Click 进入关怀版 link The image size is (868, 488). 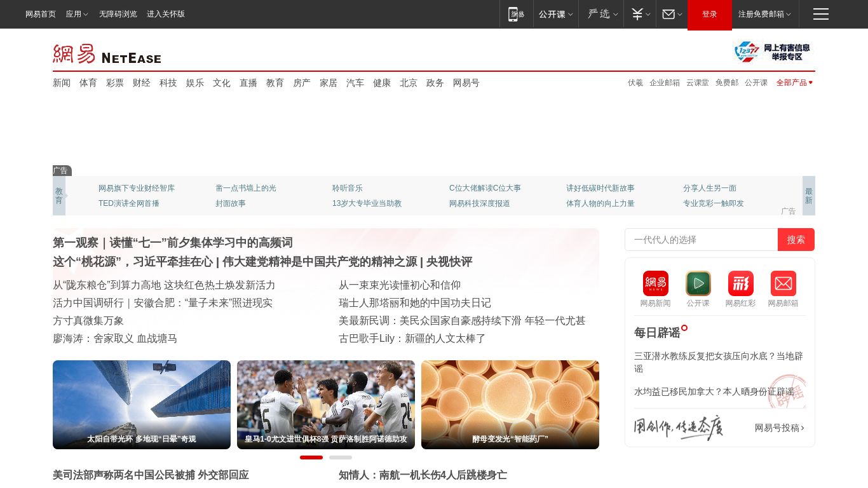[x=166, y=14]
